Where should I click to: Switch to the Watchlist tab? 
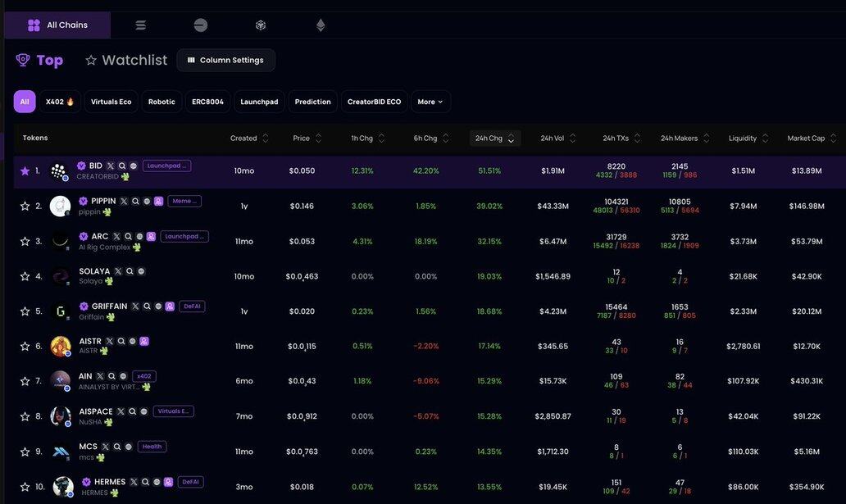pyautogui.click(x=127, y=60)
